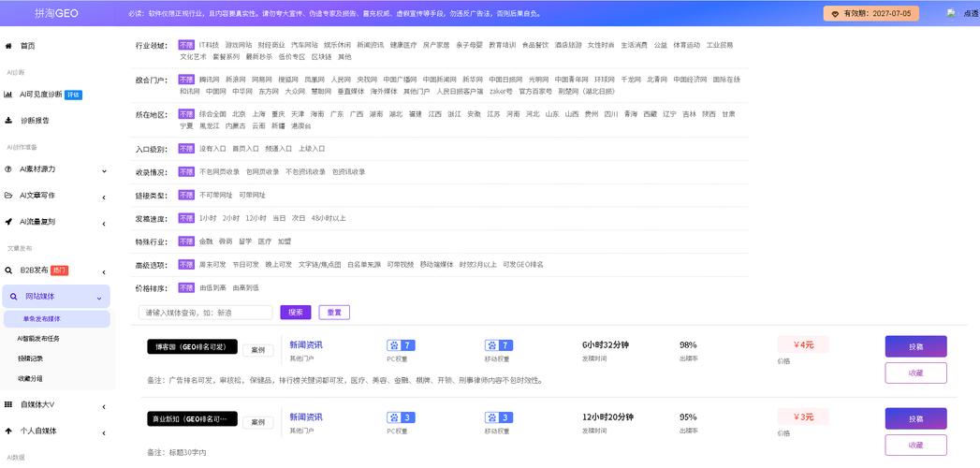Viewport: 980px width, 468px height.
Task: Click 收藏 for the 博客园 row
Action: (915, 373)
